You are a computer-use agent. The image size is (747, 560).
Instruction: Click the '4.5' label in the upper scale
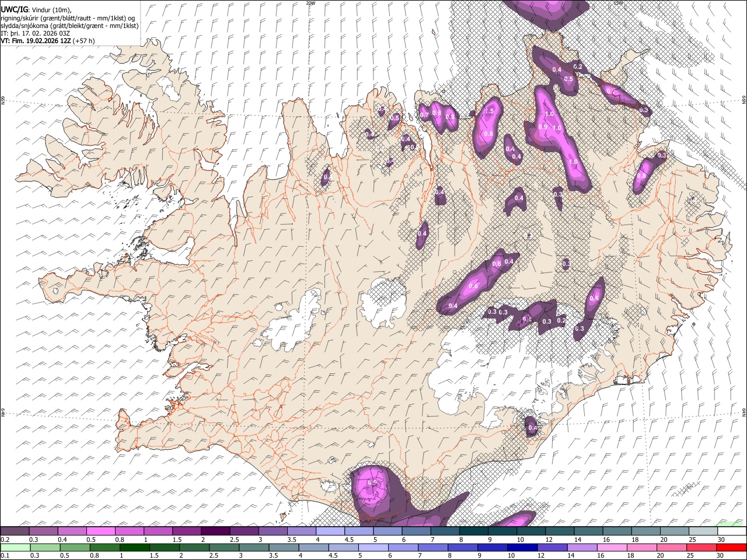[349, 540]
